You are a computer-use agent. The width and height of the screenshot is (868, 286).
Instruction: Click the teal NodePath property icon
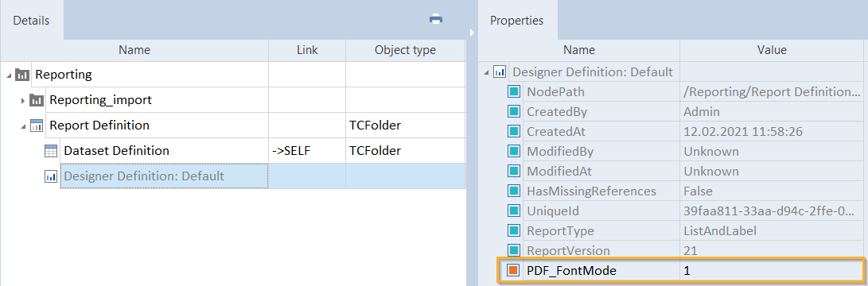[x=514, y=92]
